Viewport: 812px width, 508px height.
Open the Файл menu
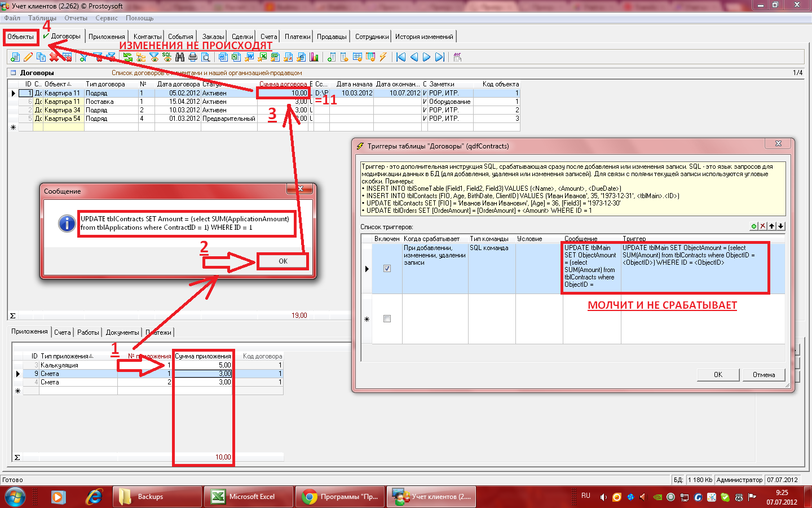pos(12,18)
